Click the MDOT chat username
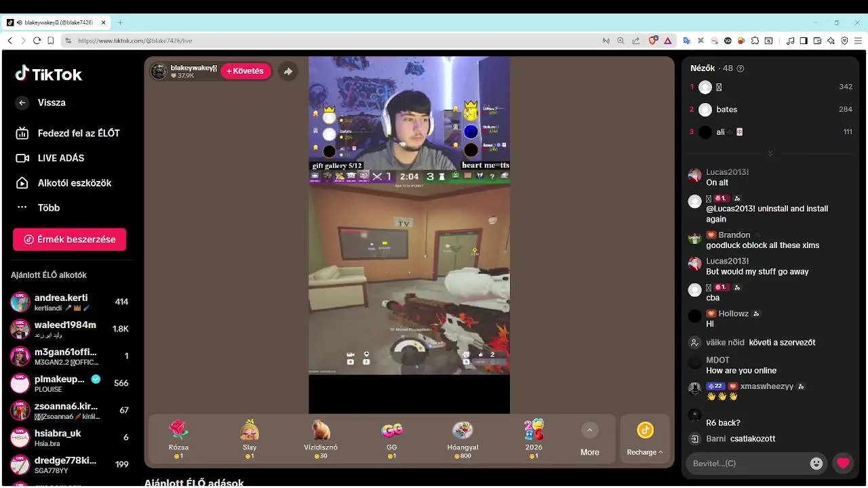Image resolution: width=868 pixels, height=488 pixels. point(718,360)
